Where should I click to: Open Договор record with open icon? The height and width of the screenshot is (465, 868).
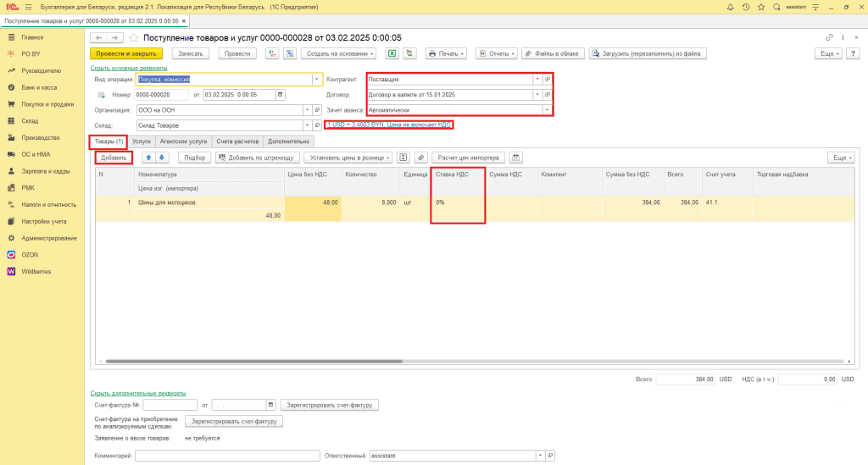click(548, 95)
